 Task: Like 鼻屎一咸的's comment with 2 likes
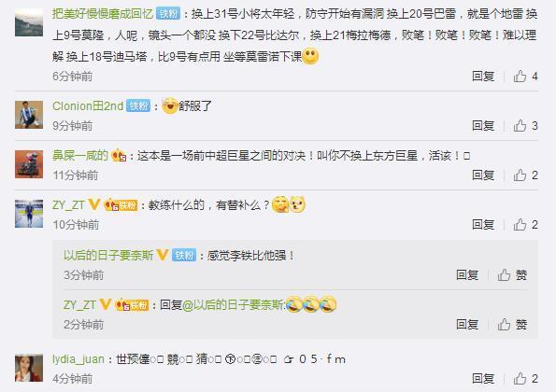[x=525, y=175]
